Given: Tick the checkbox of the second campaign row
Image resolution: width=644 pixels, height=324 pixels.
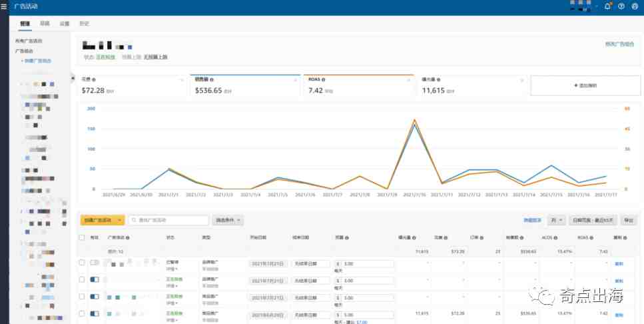Looking at the screenshot, I should (82, 279).
